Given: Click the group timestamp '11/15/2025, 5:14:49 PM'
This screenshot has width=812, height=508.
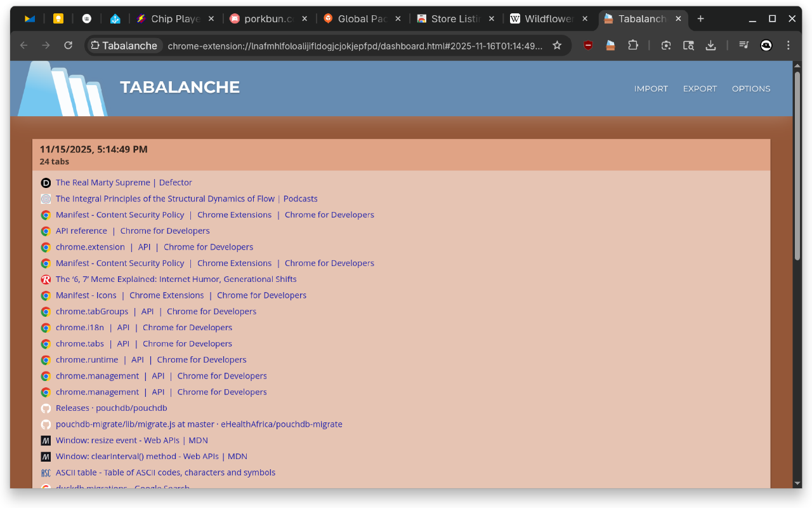Looking at the screenshot, I should click(93, 149).
